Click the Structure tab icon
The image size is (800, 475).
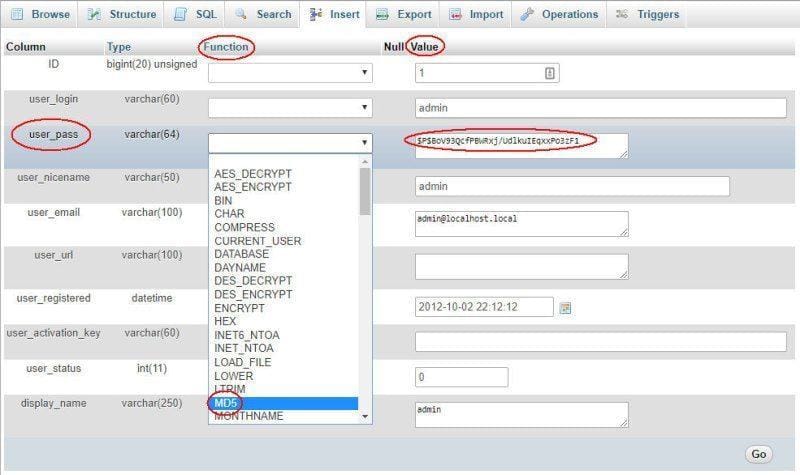(94, 14)
